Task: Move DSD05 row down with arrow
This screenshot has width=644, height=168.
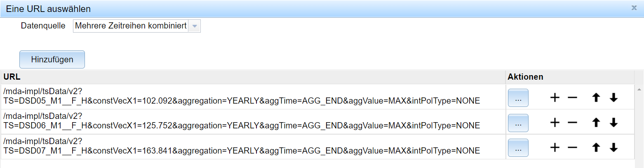Action: (x=613, y=98)
